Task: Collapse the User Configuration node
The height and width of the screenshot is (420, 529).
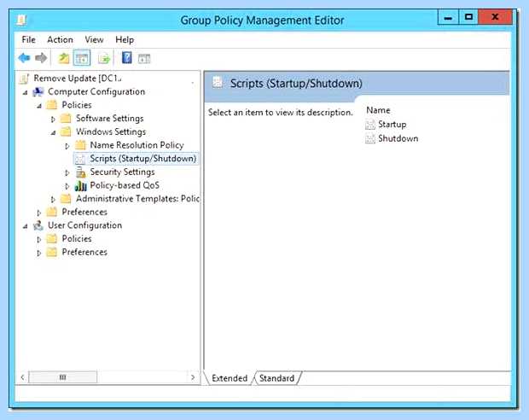Action: (x=25, y=226)
